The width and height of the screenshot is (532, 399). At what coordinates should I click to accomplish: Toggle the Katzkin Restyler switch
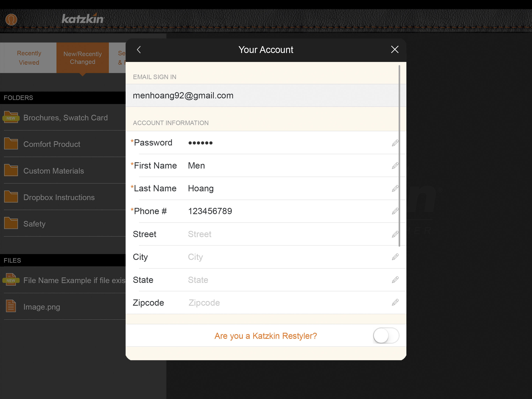[x=386, y=335]
